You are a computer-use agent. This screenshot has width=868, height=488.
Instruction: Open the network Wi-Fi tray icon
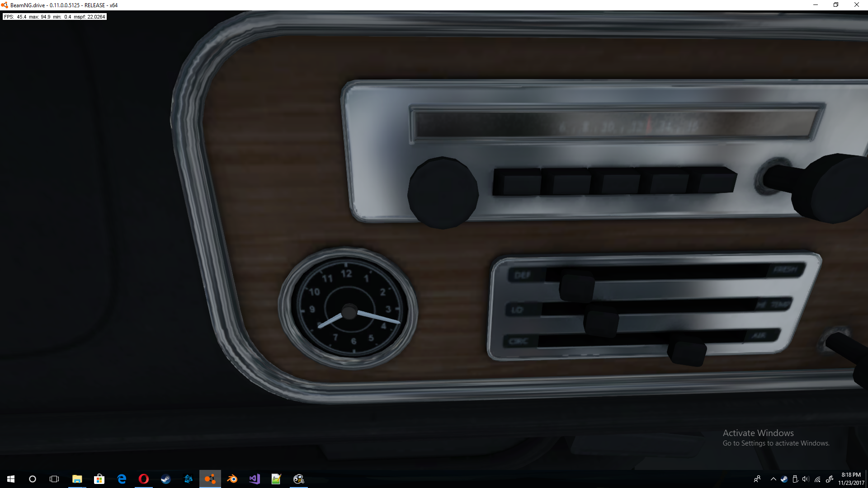tap(817, 479)
